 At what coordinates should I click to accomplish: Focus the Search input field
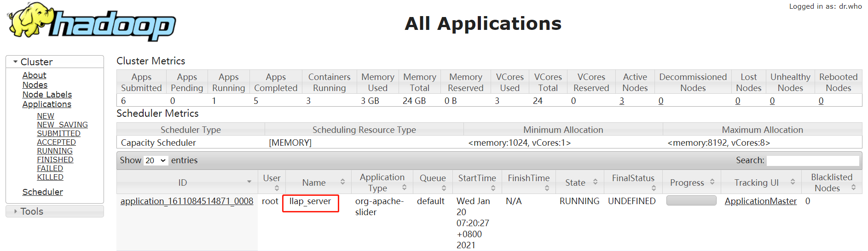(x=813, y=160)
